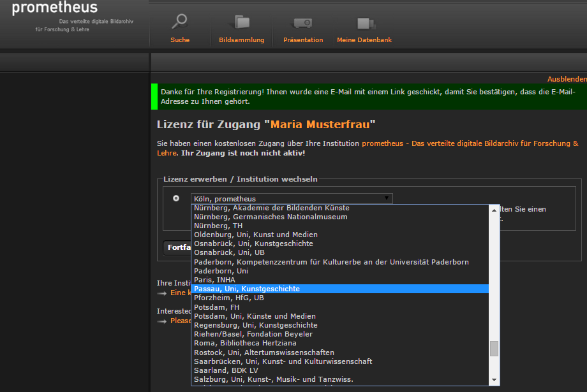
Task: Click the Präsentation projector icon
Action: (303, 23)
